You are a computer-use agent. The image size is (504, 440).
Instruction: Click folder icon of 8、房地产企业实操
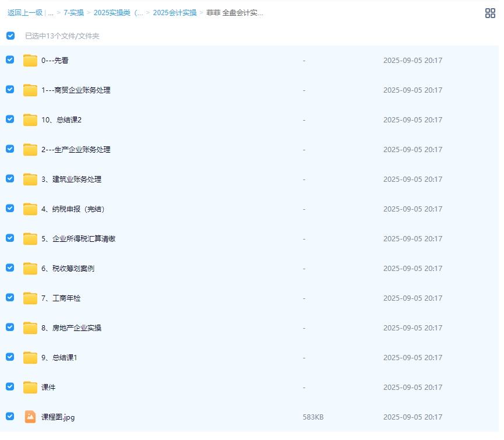point(30,328)
